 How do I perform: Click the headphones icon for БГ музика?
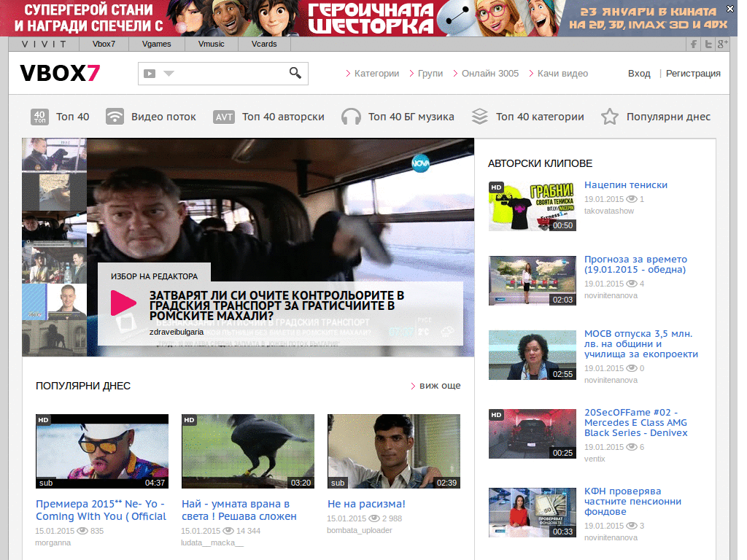tap(351, 117)
